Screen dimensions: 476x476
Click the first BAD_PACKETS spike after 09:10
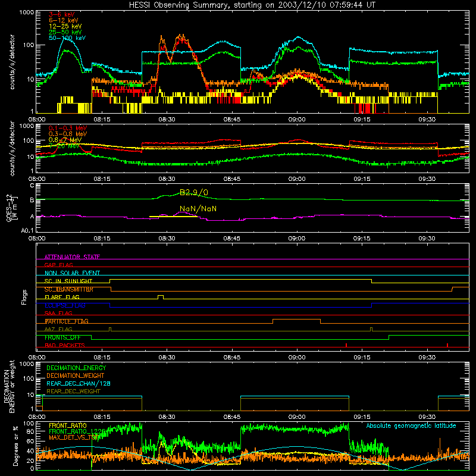346,345
